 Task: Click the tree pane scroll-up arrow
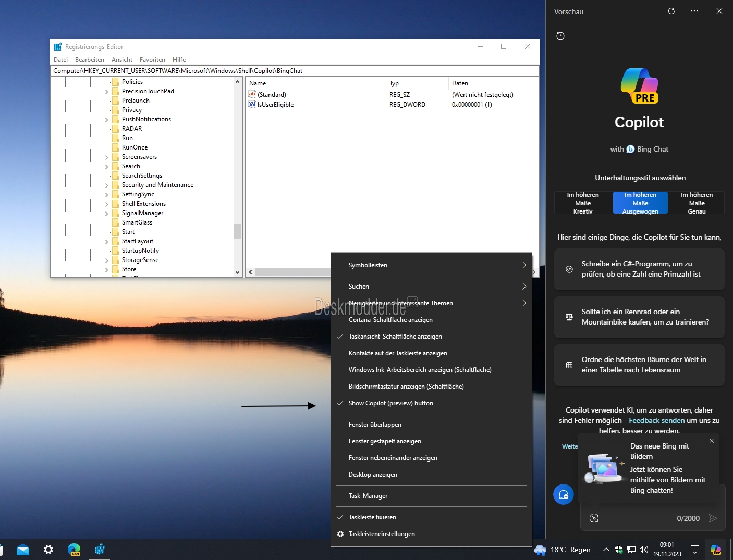pyautogui.click(x=237, y=82)
